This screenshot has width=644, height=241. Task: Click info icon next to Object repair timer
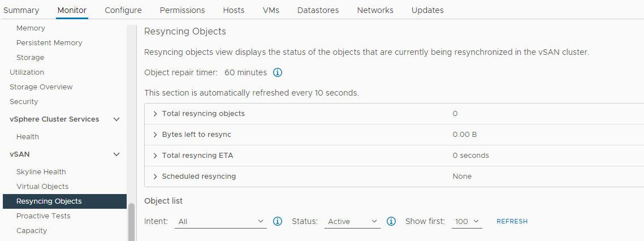(278, 72)
